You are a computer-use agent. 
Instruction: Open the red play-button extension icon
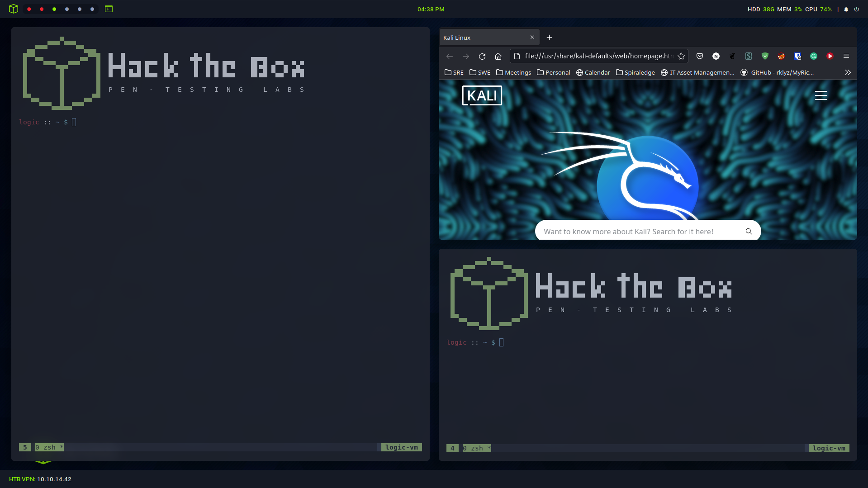(x=830, y=56)
